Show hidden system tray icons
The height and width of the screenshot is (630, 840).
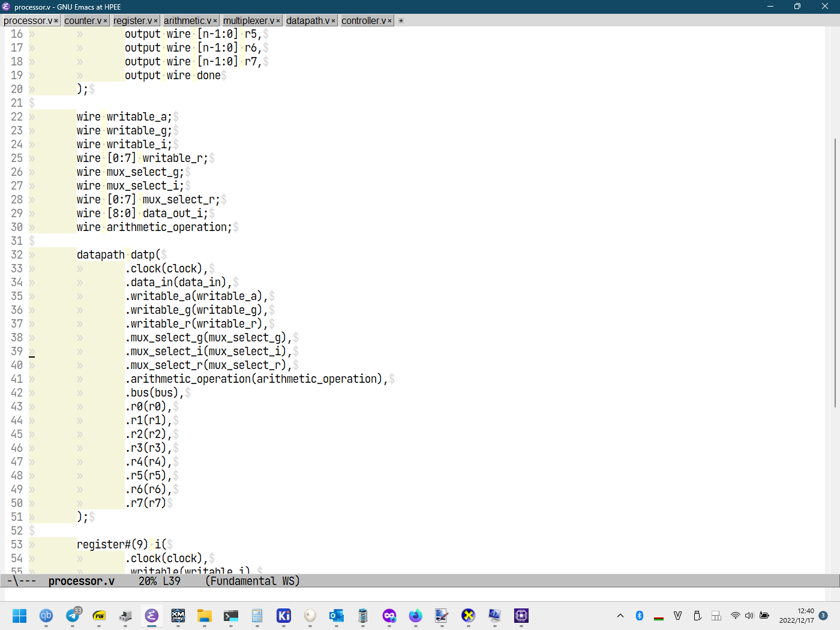pyautogui.click(x=620, y=616)
